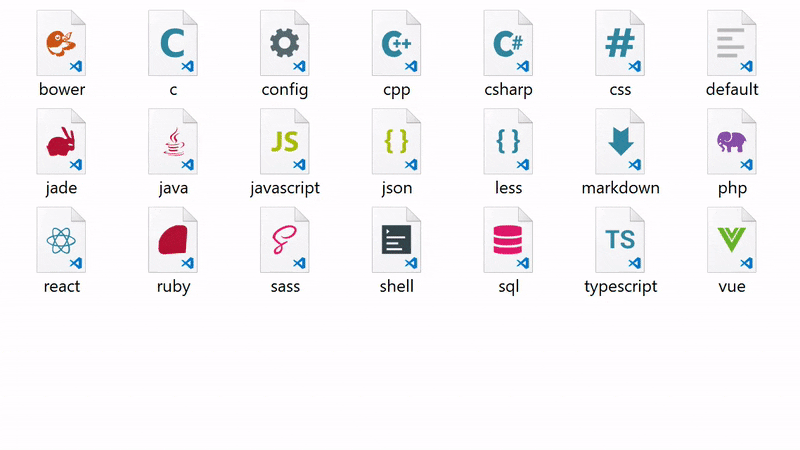This screenshot has width=800, height=450.
Task: Click the jade file icon
Action: click(61, 142)
